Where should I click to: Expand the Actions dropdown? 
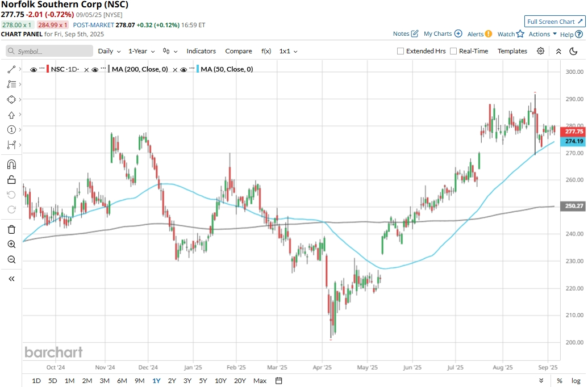click(543, 33)
